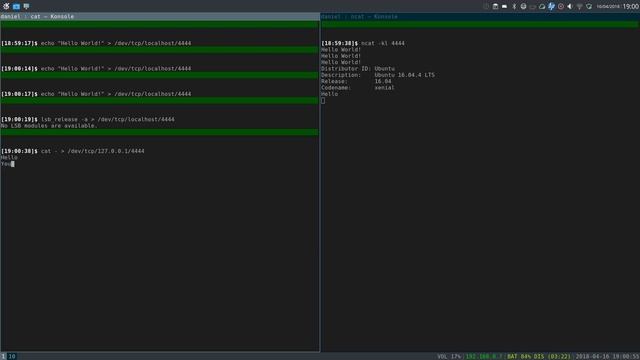Open the cloud sync tray icon
Image resolution: width=640 pixels, height=360 pixels.
click(x=542, y=7)
